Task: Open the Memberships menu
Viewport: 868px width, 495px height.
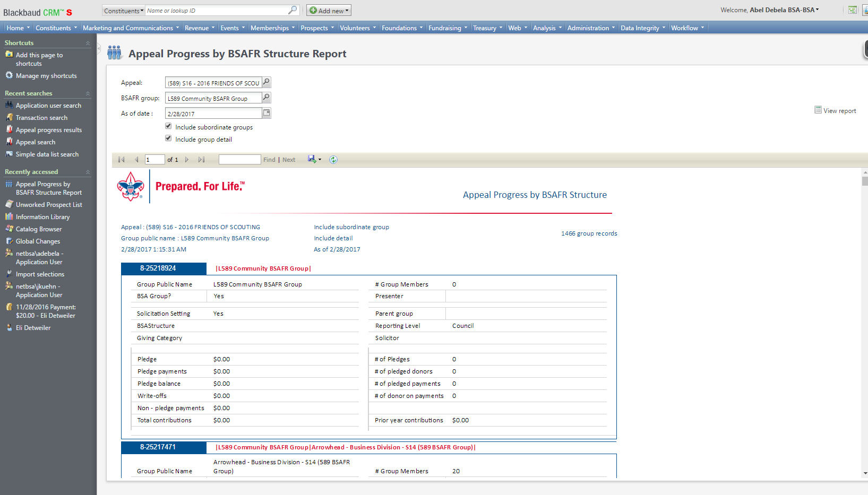Action: [272, 28]
